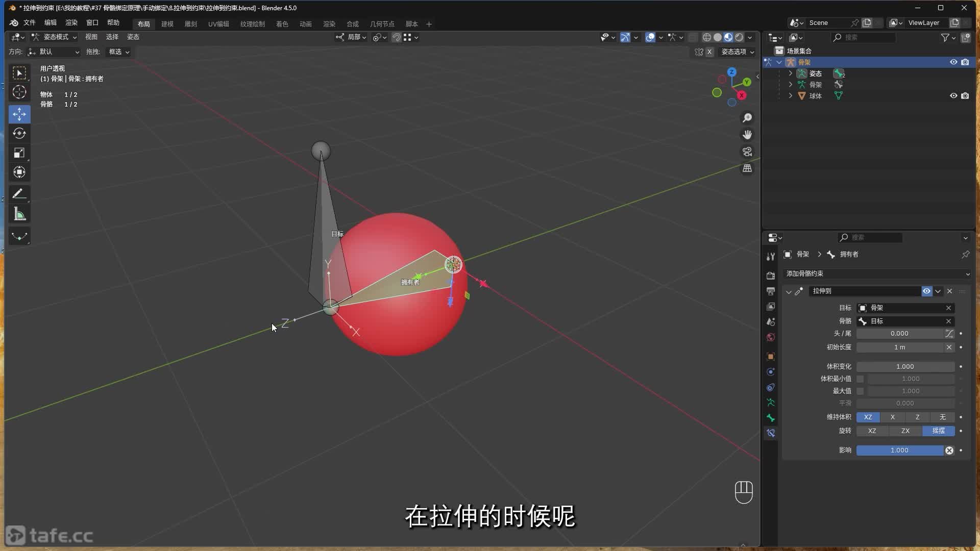Set 维持体积 to X
Viewport: 980px width, 551px height.
click(893, 417)
